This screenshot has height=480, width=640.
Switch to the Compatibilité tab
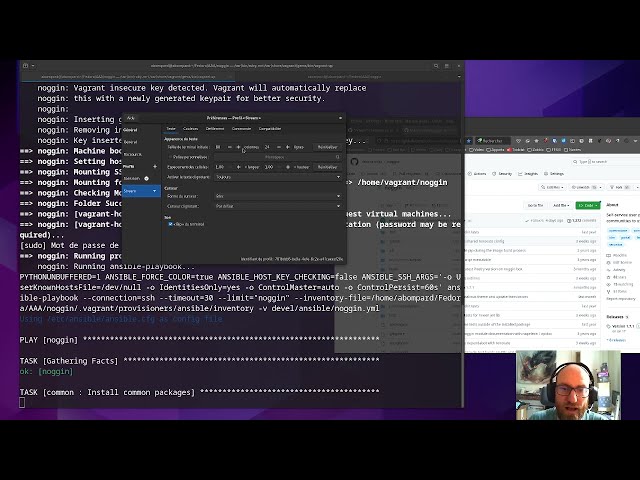pos(270,129)
